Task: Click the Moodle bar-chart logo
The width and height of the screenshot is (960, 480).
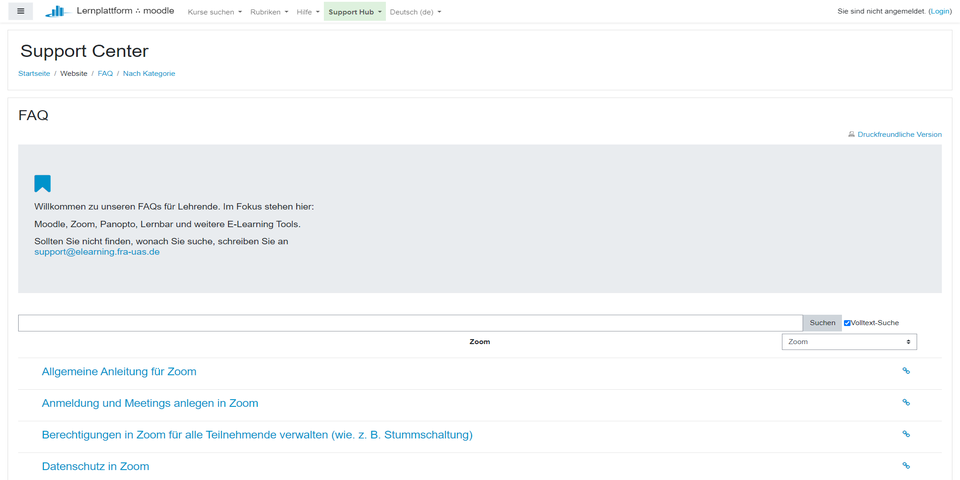Action: tap(58, 11)
